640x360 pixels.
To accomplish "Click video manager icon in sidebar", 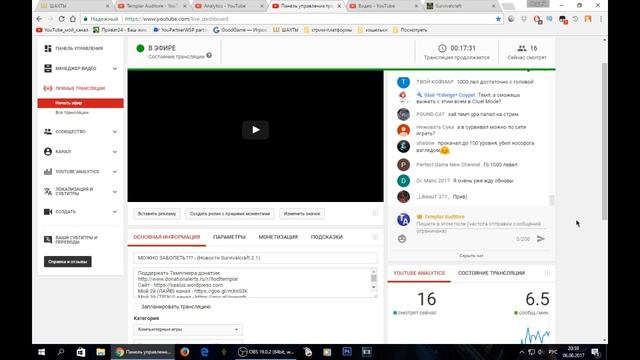I will click(x=48, y=68).
